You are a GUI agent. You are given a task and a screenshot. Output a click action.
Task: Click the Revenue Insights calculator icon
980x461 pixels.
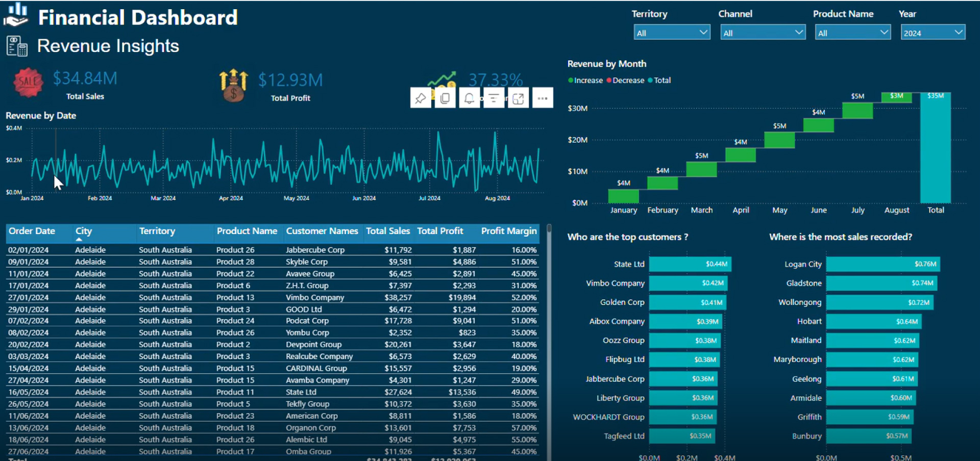(16, 45)
